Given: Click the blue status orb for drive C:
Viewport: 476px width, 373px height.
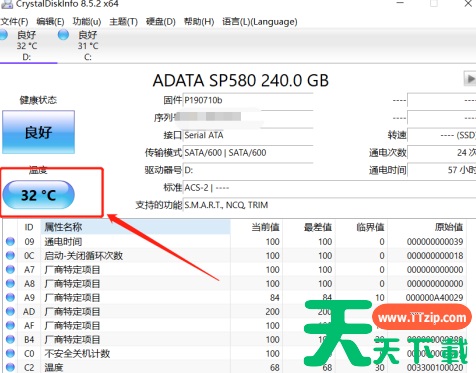Looking at the screenshot, I should [x=63, y=35].
